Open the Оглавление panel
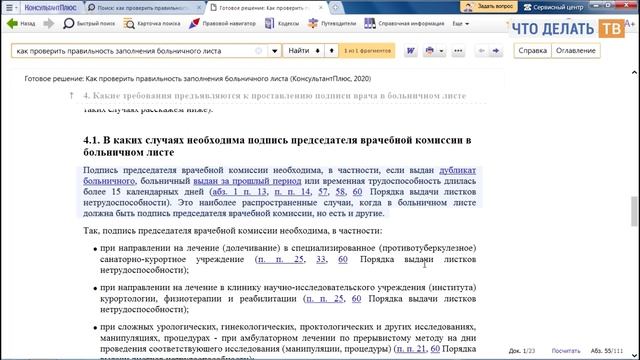640x360 pixels. point(576,51)
